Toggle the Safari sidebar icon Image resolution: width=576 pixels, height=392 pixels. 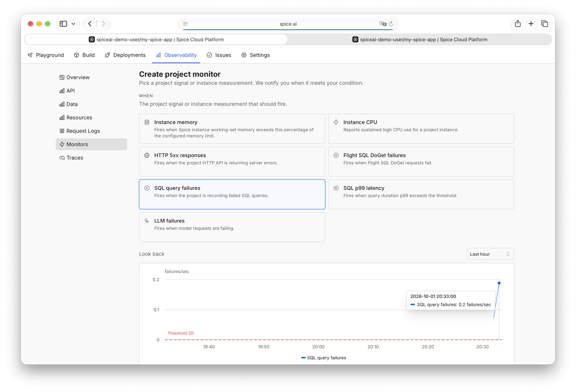coord(63,24)
